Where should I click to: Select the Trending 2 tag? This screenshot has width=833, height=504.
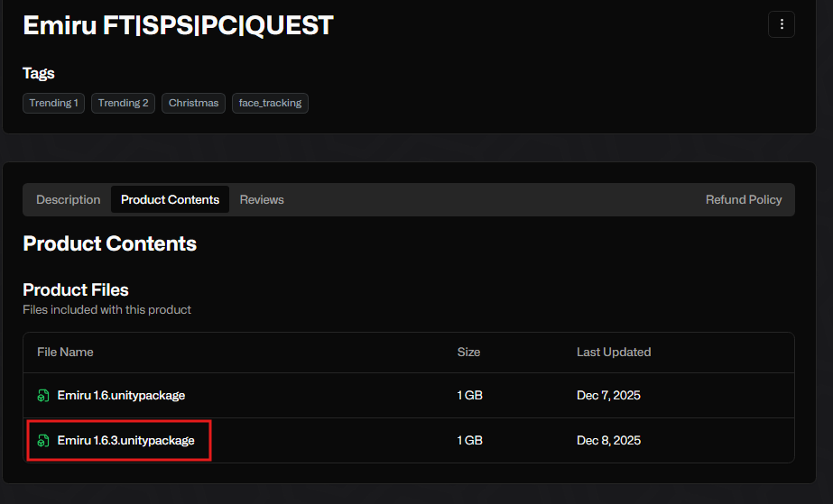[124, 103]
